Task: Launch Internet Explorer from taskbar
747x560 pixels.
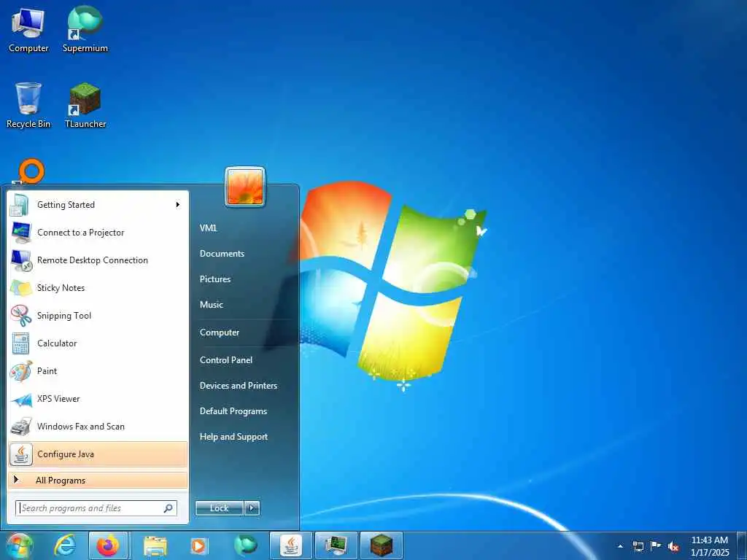Action: point(65,545)
